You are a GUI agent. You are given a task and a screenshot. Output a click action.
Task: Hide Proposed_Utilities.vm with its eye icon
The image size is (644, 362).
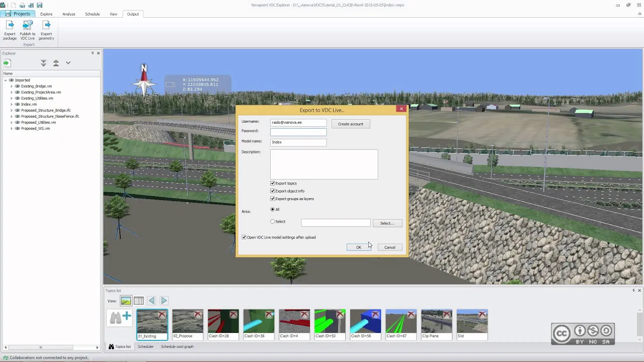tap(18, 123)
